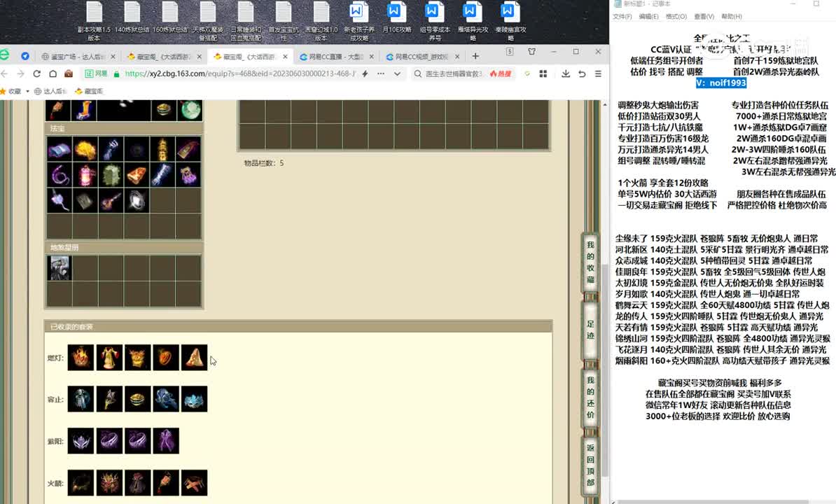Click the crossed bracers in 火麟 set
This screenshot has height=504, width=836.
coord(194,483)
